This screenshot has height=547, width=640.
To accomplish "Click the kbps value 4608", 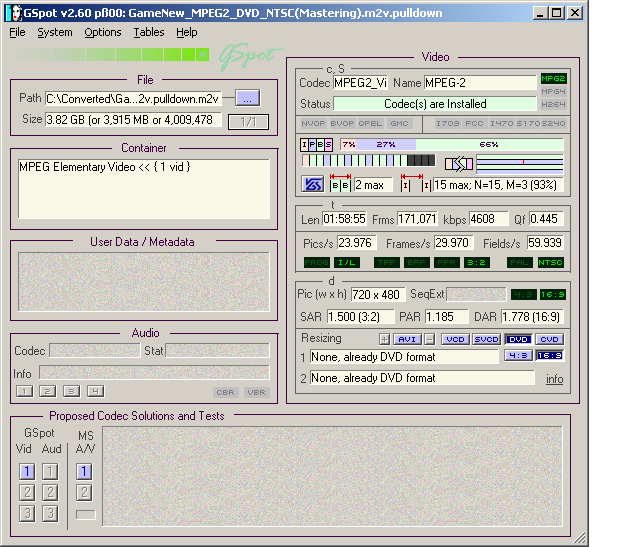I will [488, 219].
